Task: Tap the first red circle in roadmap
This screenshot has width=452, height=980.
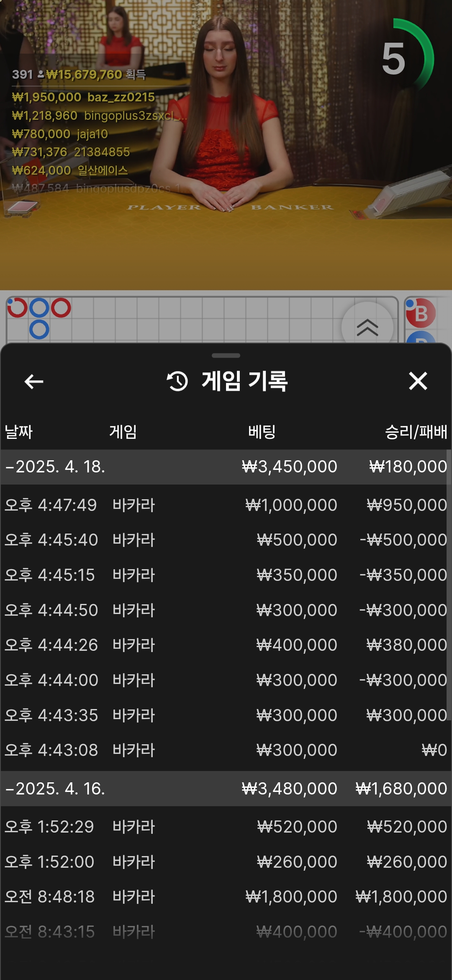Action: pyautogui.click(x=18, y=308)
